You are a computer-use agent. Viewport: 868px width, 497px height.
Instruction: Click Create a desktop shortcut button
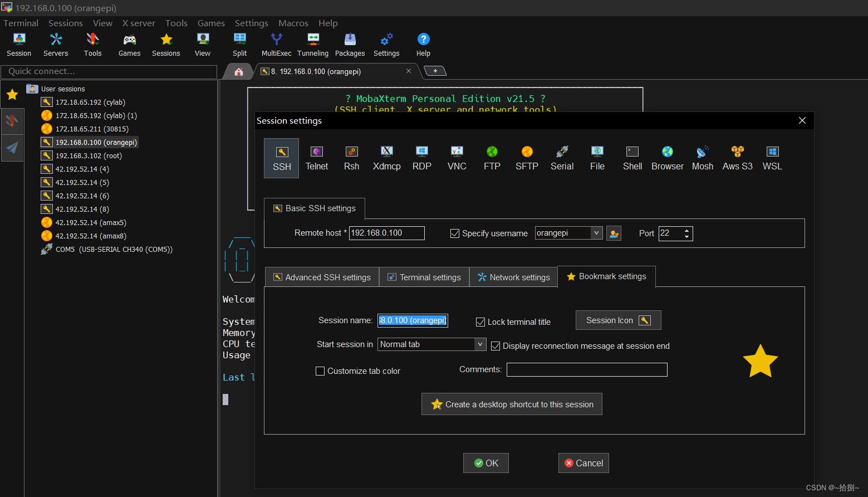point(512,405)
